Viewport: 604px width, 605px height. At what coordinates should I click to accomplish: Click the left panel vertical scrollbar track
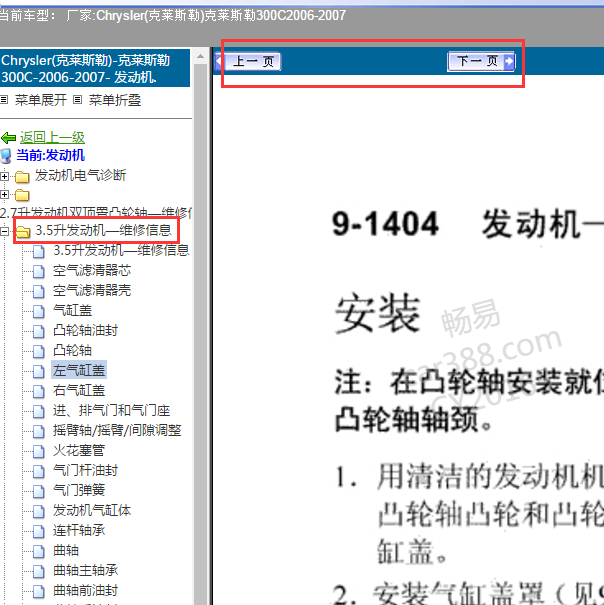point(200,334)
